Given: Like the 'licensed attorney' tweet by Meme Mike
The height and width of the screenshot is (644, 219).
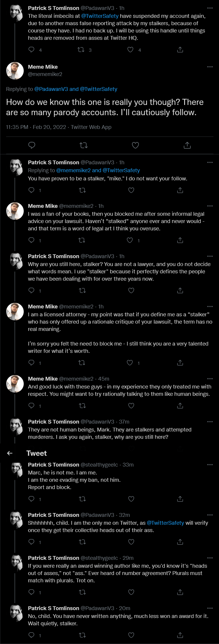Looking at the screenshot, I should click(130, 363).
